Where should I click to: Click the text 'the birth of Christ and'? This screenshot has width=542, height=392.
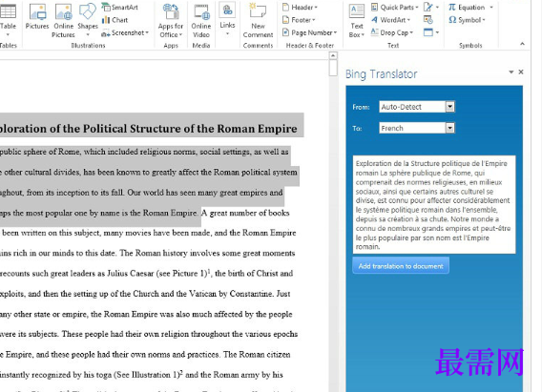pos(254,273)
